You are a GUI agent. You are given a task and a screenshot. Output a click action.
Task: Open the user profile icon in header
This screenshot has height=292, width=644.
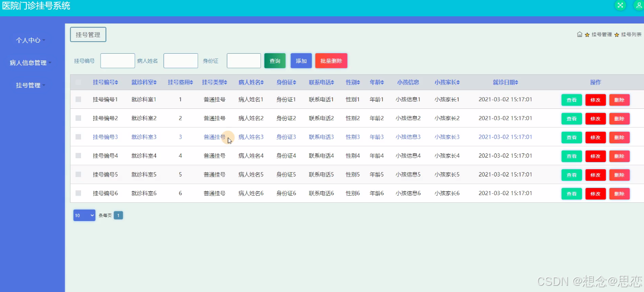point(639,5)
